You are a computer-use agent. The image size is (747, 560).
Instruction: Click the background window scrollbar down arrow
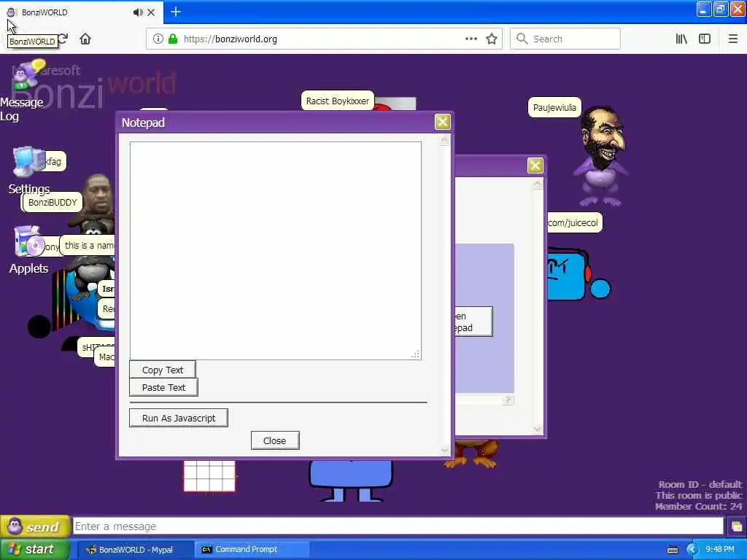click(538, 429)
